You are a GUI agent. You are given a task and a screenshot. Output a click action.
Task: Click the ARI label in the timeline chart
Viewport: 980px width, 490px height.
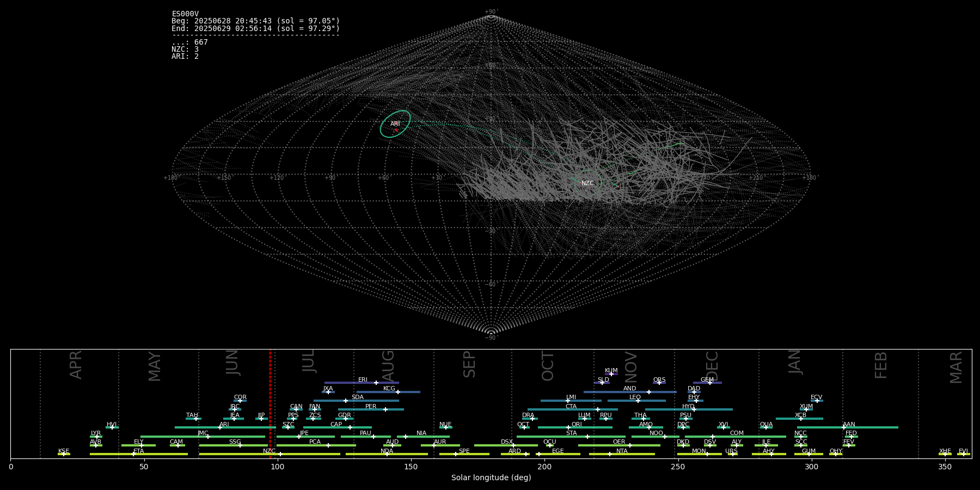[x=224, y=425]
